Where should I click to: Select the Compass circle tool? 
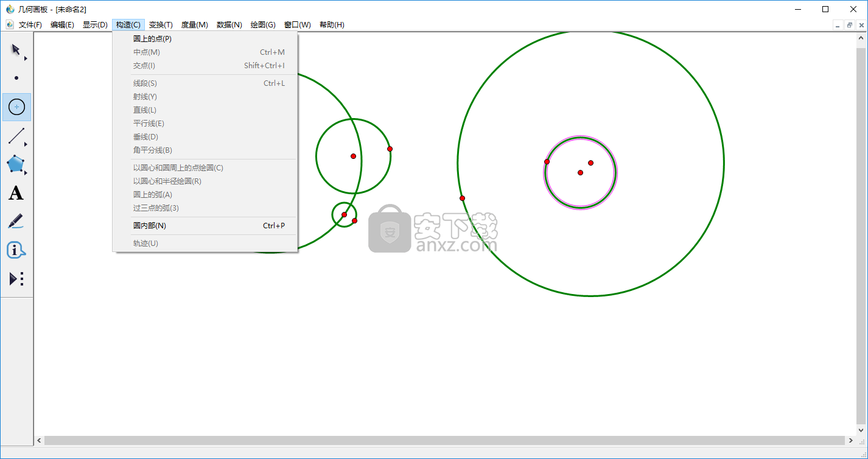pos(16,107)
